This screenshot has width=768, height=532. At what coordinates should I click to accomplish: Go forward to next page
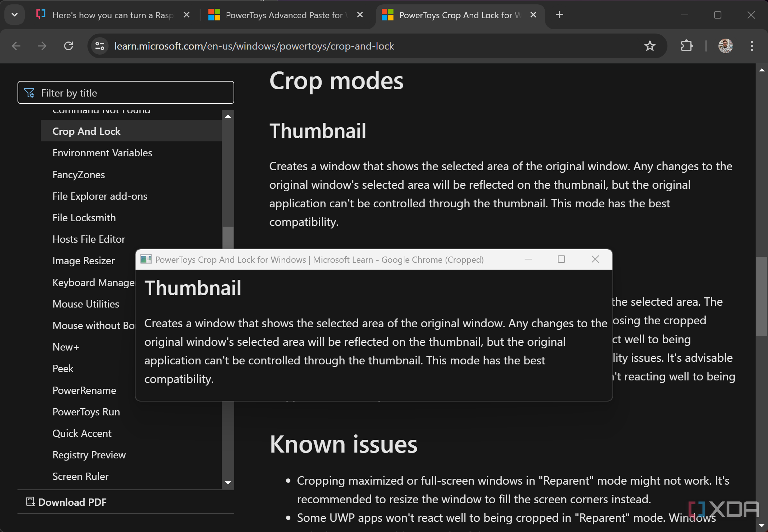42,46
